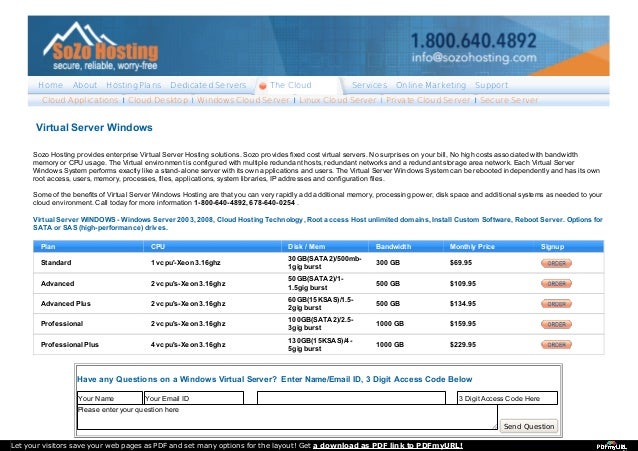The height and width of the screenshot is (451, 638).
Task: Click the 130GB(15K SAS) disk cell
Action: pos(320,344)
